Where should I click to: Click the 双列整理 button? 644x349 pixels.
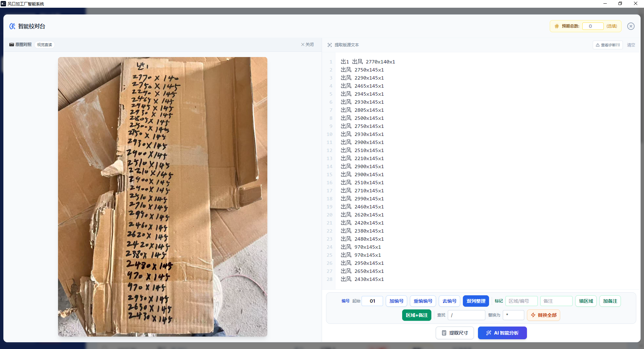(x=476, y=301)
